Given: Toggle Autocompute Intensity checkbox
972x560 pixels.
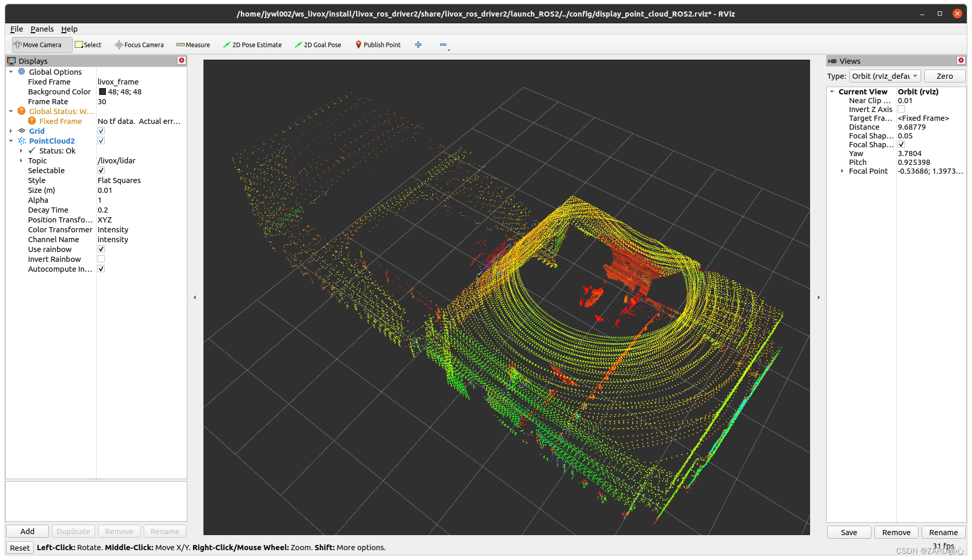Looking at the screenshot, I should pyautogui.click(x=101, y=269).
